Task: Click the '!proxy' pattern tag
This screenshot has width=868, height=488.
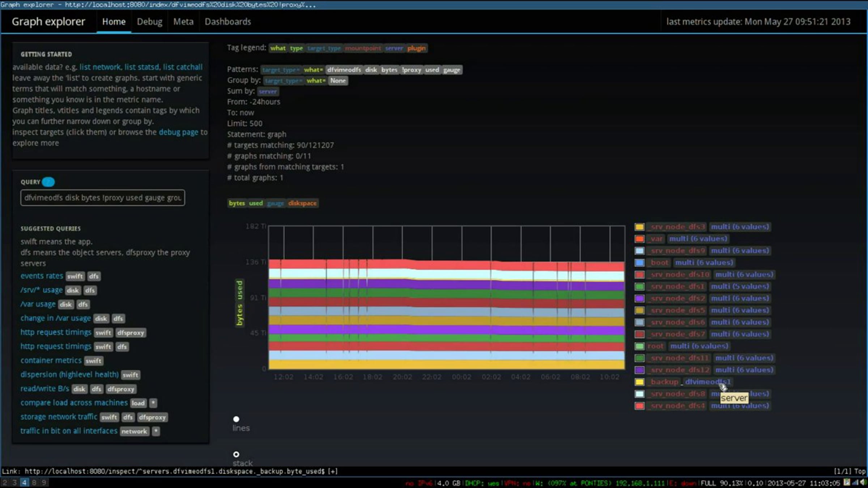Action: [x=412, y=70]
